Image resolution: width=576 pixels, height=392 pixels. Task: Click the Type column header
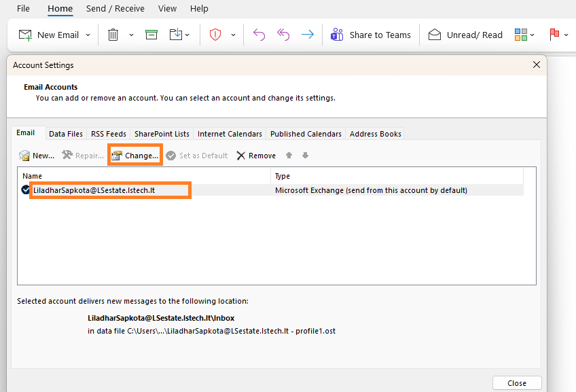(x=397, y=176)
